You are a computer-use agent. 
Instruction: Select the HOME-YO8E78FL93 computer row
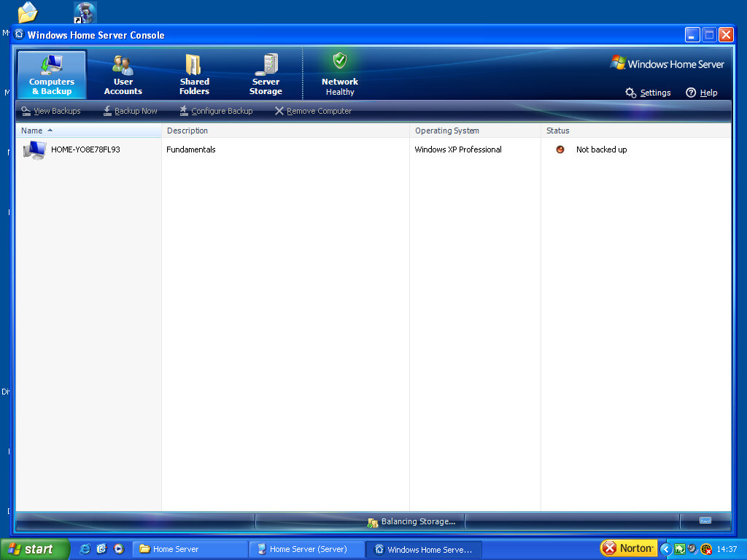[x=85, y=149]
